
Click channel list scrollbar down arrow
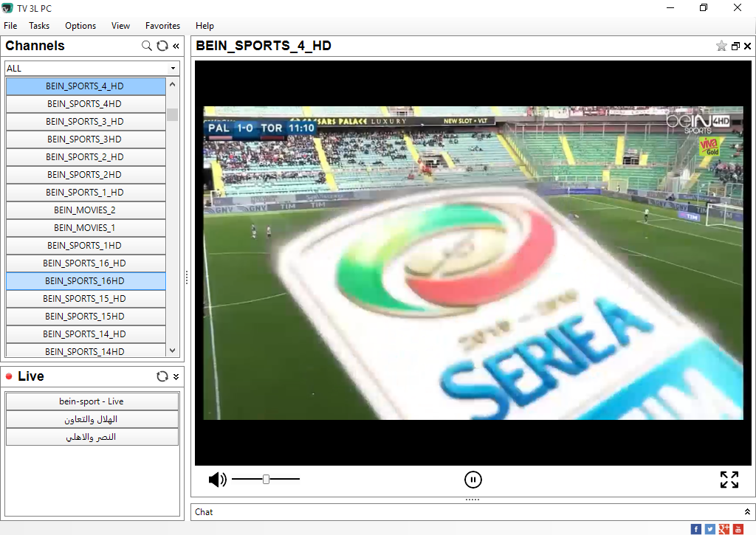(x=173, y=351)
